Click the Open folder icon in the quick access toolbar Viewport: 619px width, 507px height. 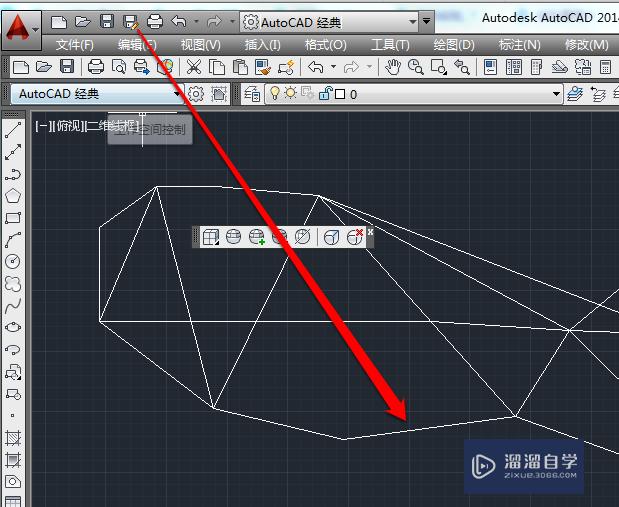tap(83, 22)
